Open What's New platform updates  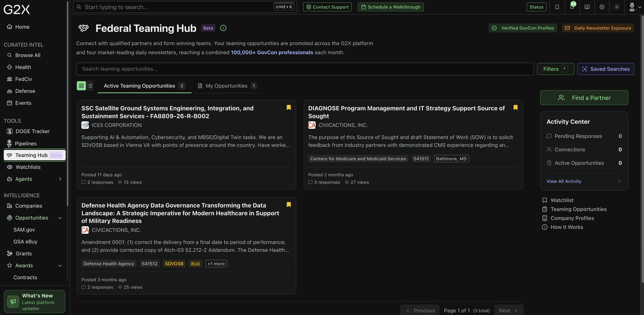coord(35,302)
